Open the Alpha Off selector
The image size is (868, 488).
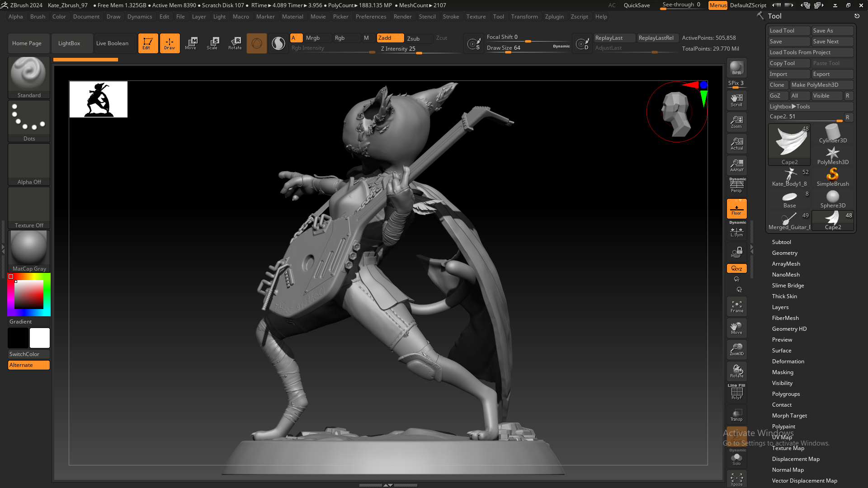(x=29, y=164)
